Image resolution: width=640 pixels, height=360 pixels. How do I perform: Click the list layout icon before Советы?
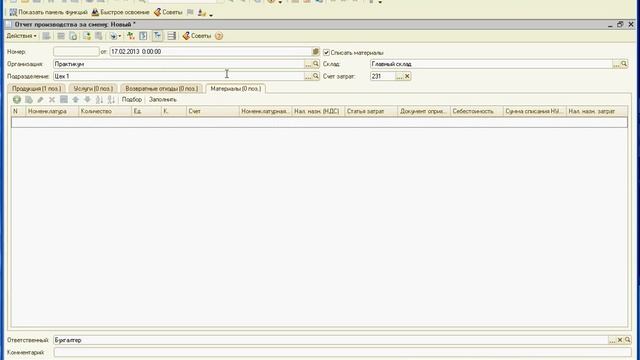tap(172, 36)
